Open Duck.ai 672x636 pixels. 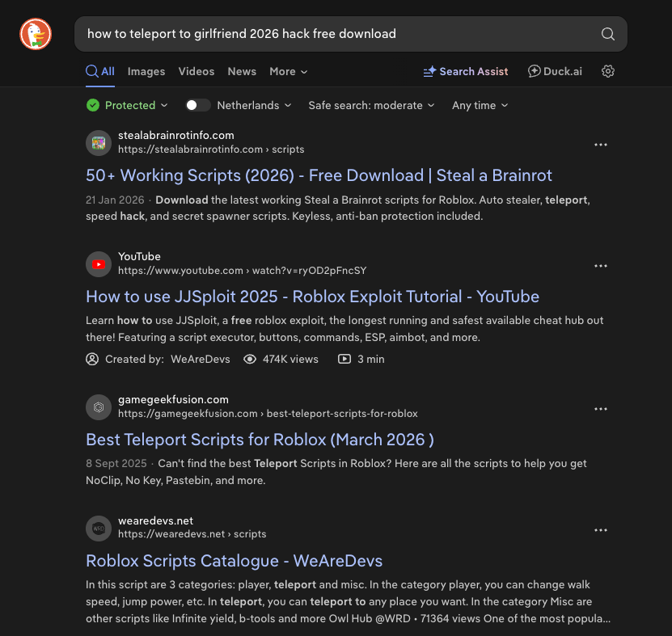tap(555, 71)
